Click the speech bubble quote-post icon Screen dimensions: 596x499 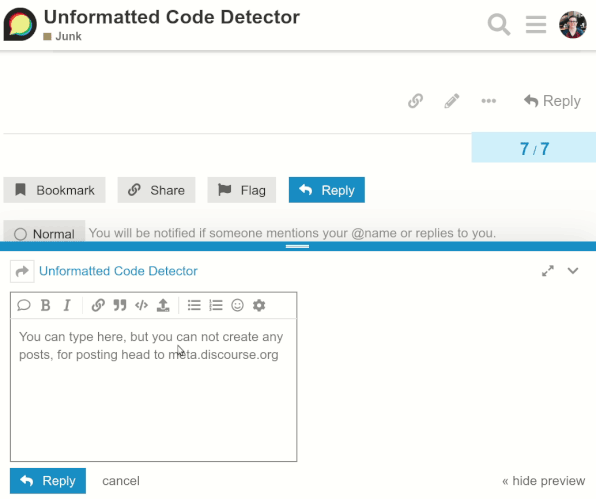pos(24,305)
